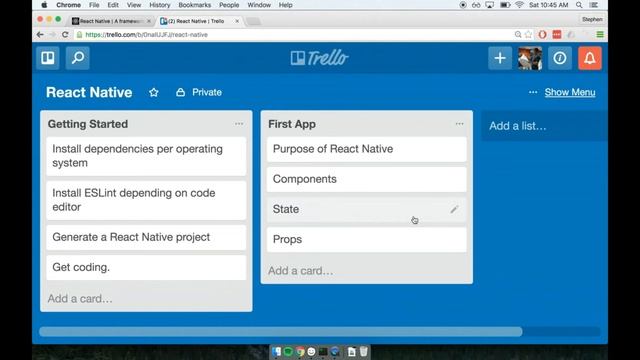The width and height of the screenshot is (640, 360).
Task: Click the Trello search magnifier button
Action: pyautogui.click(x=78, y=58)
